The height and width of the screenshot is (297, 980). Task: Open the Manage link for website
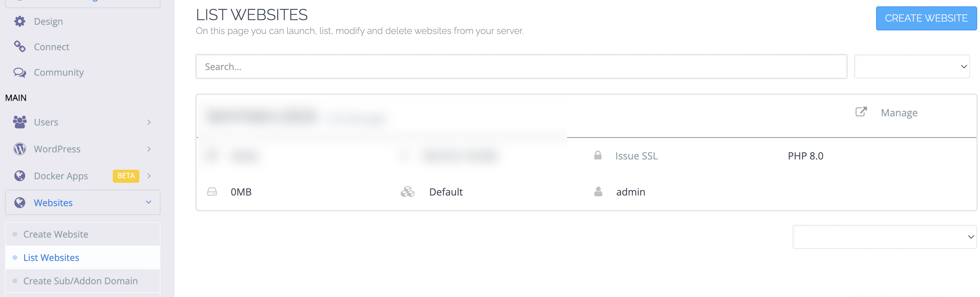coord(899,113)
